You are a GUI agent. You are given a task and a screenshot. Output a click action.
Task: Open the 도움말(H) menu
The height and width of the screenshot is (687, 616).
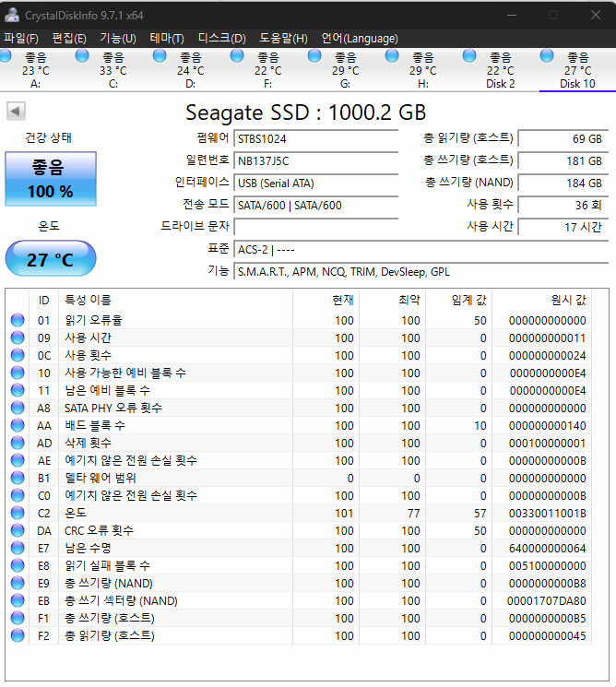tap(283, 39)
